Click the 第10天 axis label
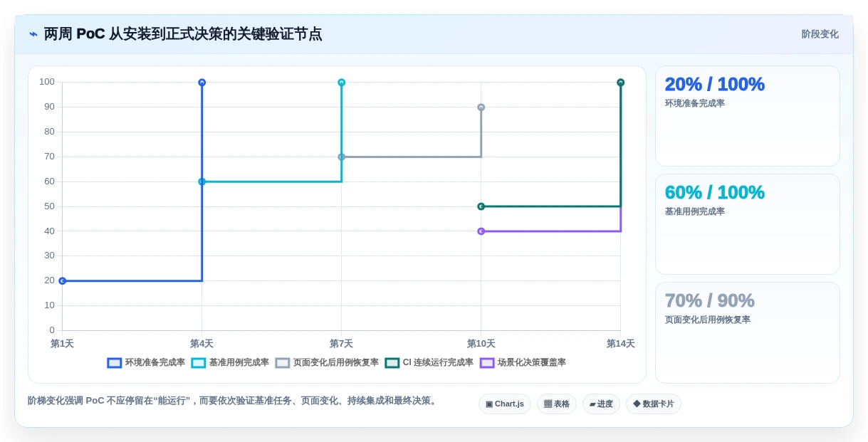Screen dimensions: 868x442 [x=481, y=344]
